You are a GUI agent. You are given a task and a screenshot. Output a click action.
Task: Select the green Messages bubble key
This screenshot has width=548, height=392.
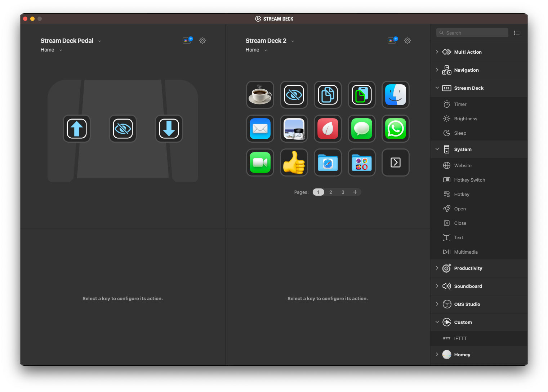[x=362, y=129]
